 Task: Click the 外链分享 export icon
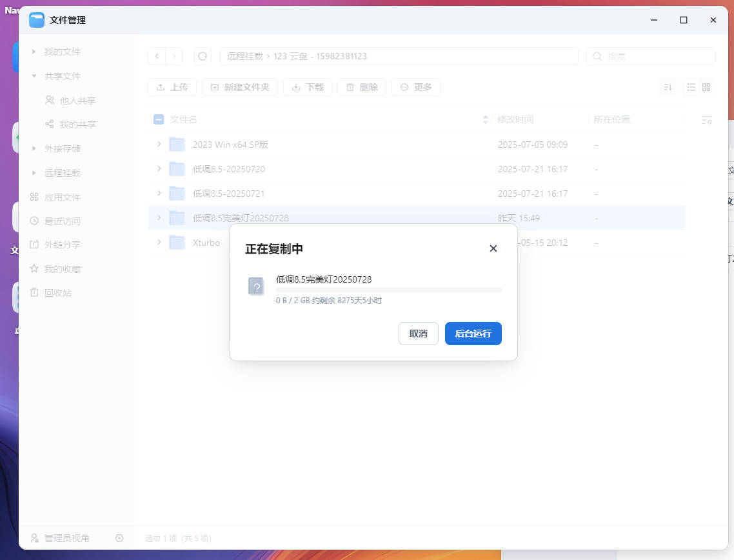(x=34, y=244)
